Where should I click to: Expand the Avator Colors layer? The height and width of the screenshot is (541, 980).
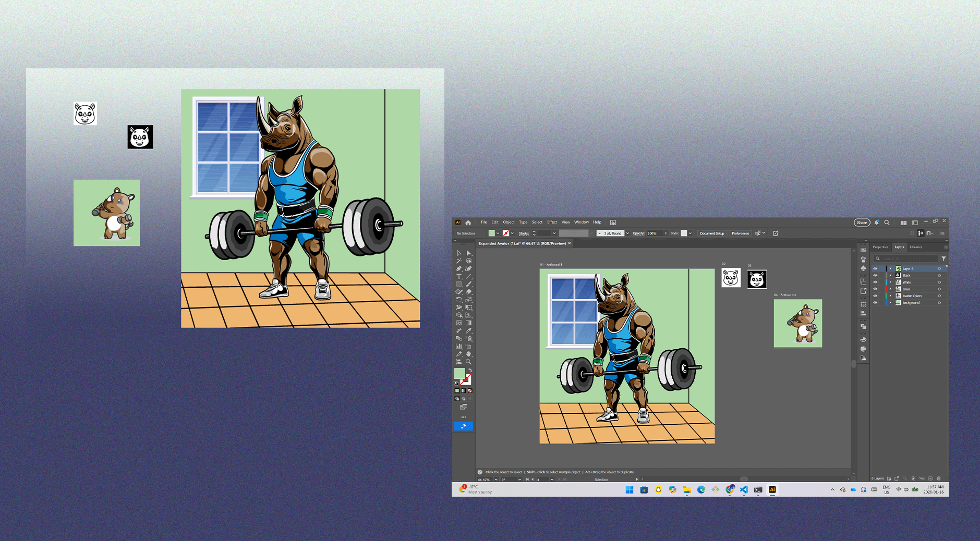890,296
